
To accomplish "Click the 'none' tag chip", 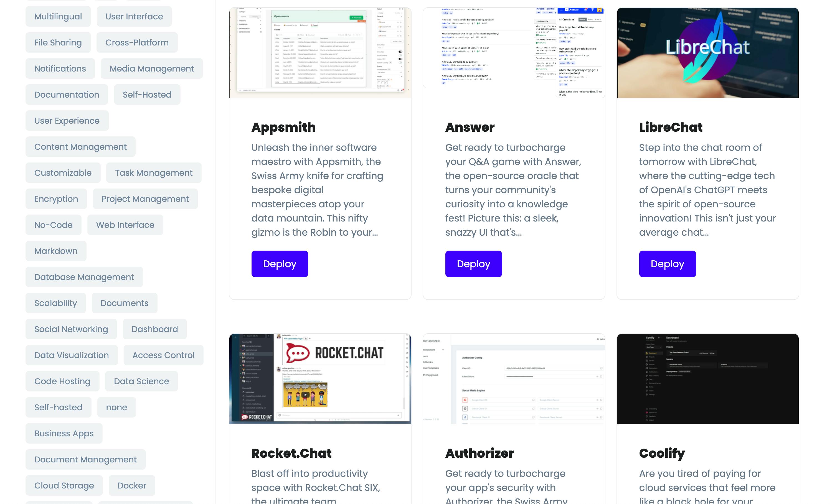I will [116, 408].
